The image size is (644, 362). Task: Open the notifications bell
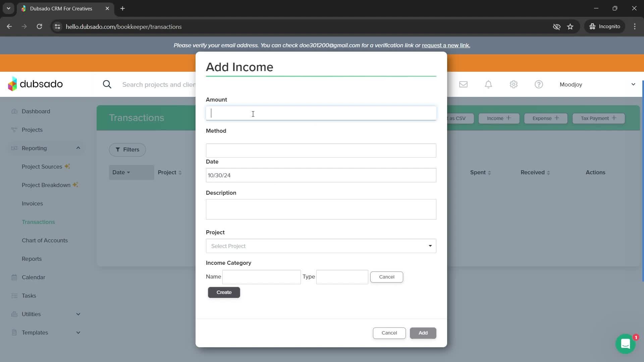tap(488, 84)
